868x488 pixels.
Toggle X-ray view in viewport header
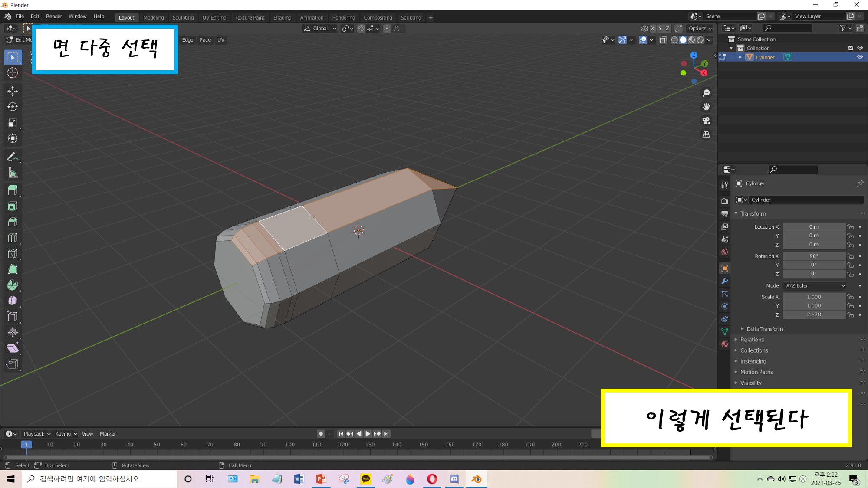pos(663,40)
